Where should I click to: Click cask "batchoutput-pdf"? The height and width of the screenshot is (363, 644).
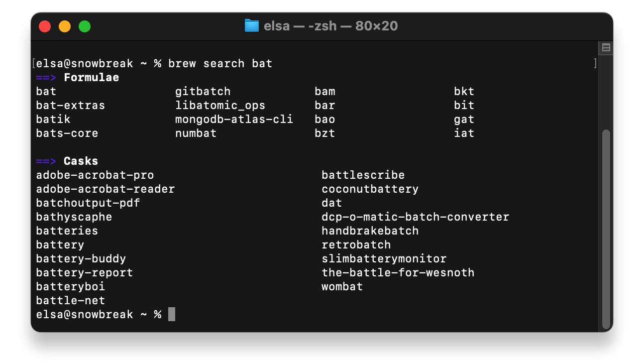pyautogui.click(x=88, y=203)
